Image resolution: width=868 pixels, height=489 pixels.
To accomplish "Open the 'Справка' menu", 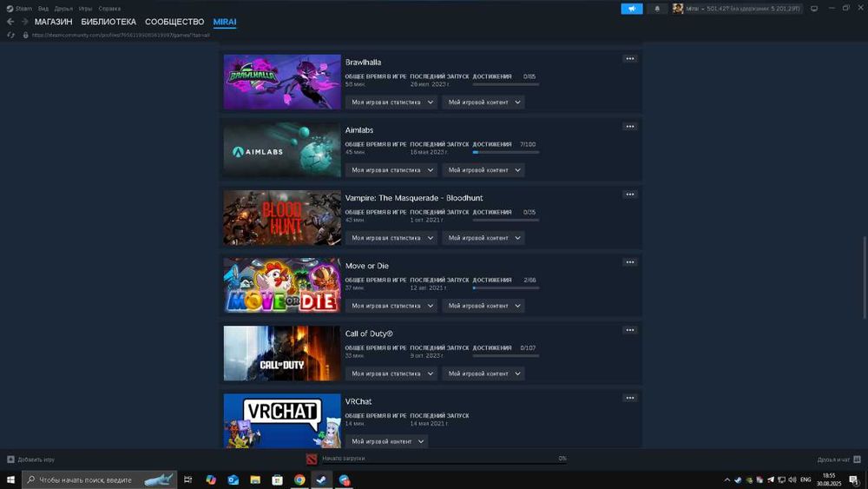I will point(109,9).
